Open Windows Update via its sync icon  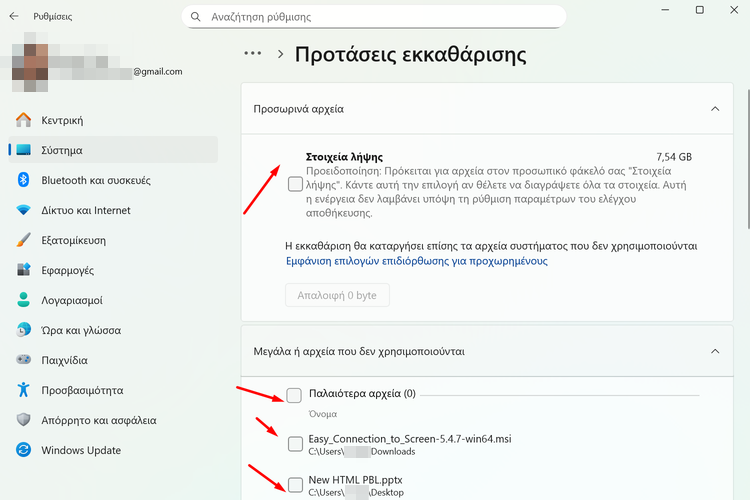click(23, 450)
